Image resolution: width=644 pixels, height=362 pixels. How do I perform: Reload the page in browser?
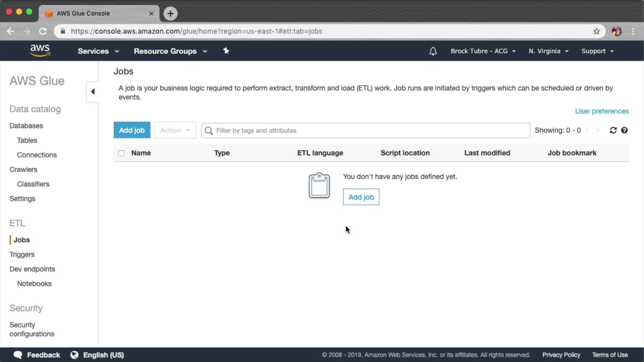tap(43, 31)
